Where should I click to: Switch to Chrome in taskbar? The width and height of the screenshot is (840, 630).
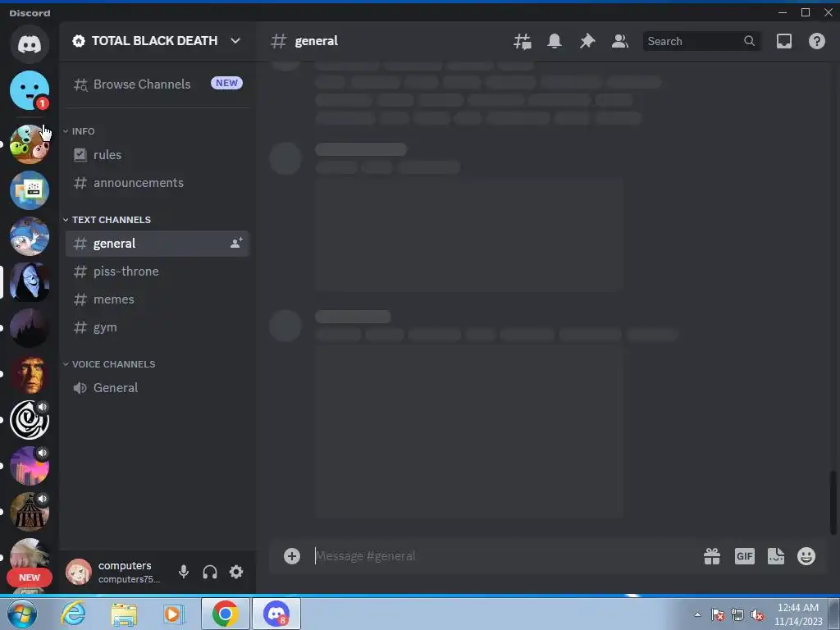tap(225, 614)
